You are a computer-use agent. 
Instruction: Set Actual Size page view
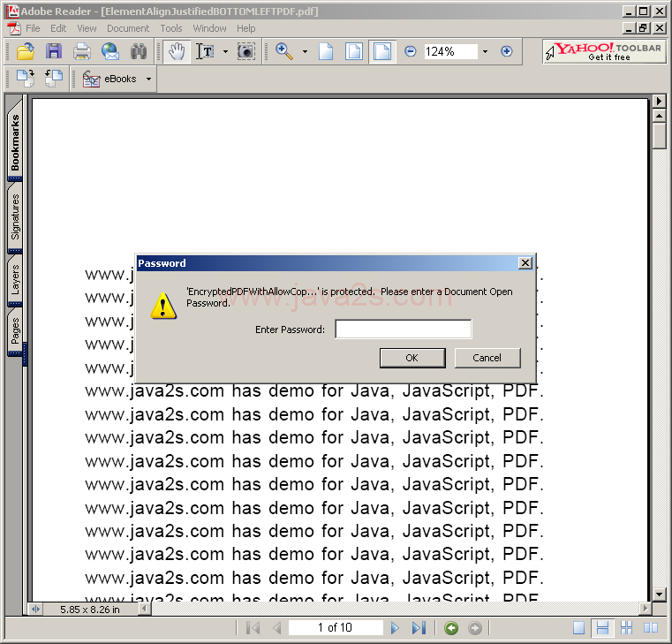pos(326,51)
